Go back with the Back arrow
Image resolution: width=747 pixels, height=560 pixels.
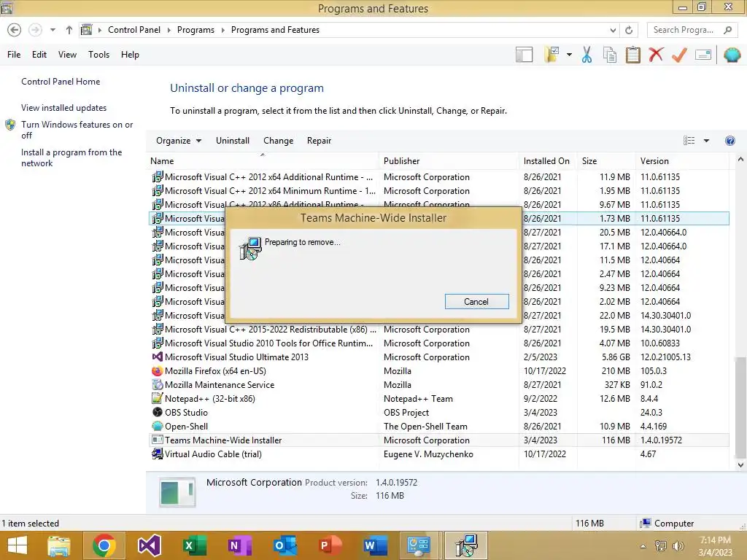tap(15, 30)
